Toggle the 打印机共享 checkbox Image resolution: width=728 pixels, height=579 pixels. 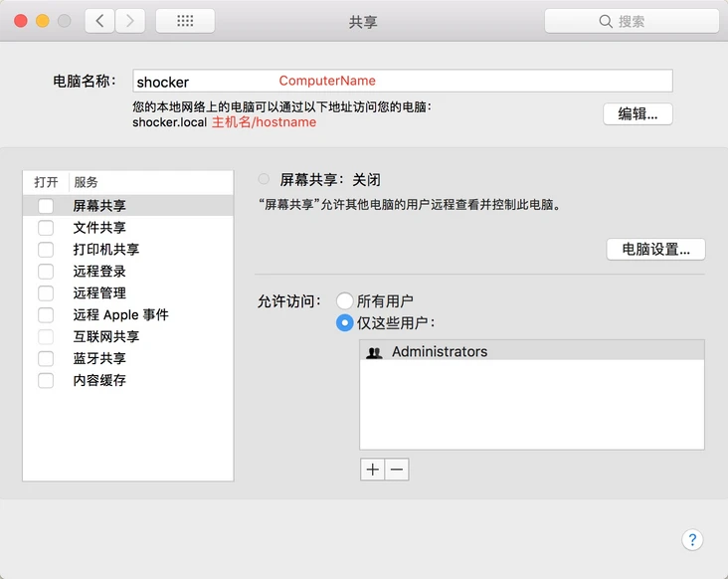pos(46,250)
